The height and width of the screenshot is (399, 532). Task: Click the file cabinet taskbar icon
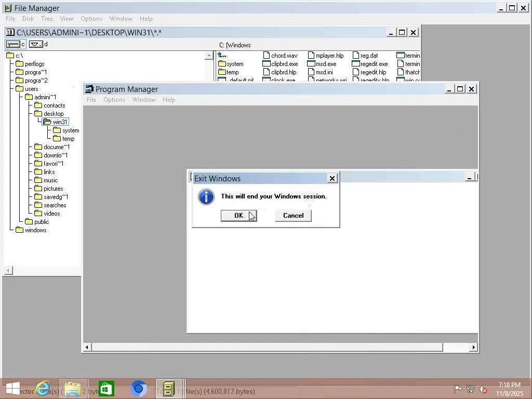pos(169,389)
